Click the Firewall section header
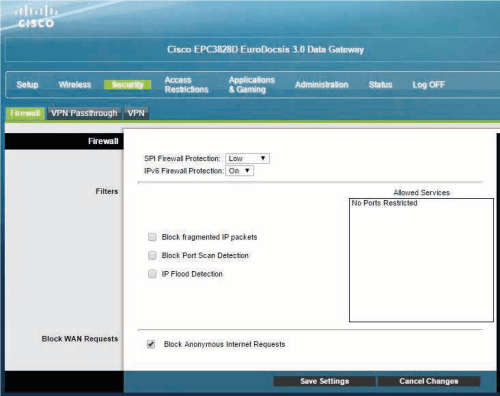 (x=103, y=141)
